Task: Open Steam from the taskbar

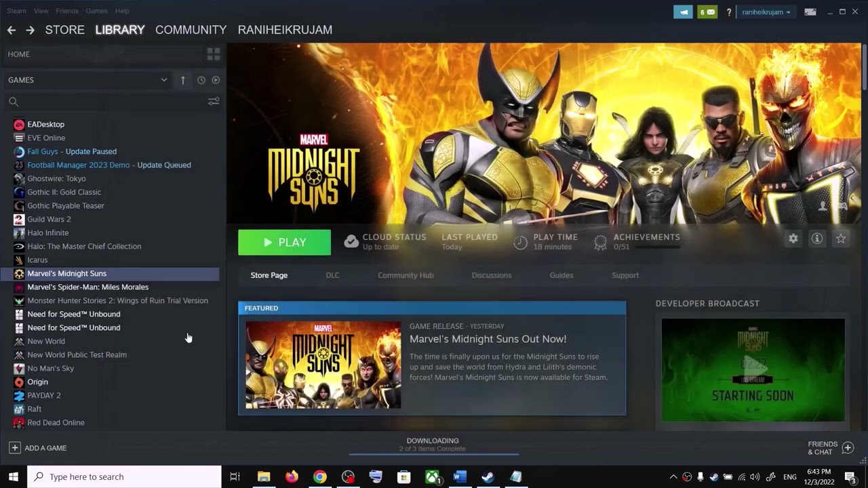Action: click(488, 477)
